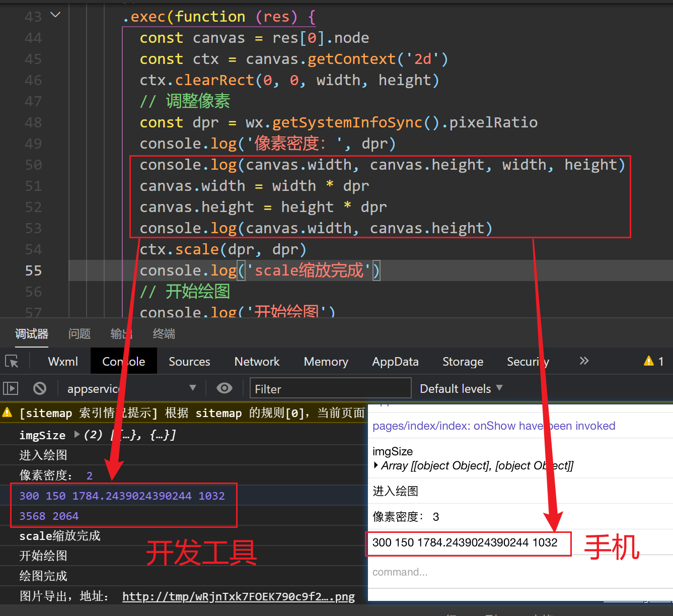The width and height of the screenshot is (673, 616).
Task: Open the Security tab
Action: (528, 362)
